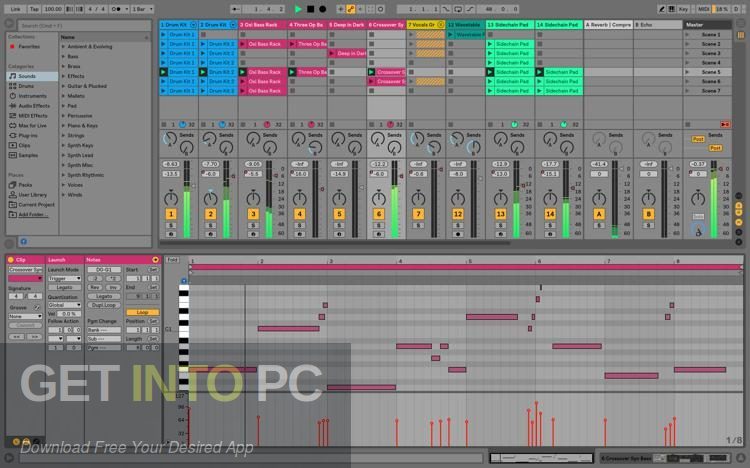This screenshot has height=468, width=750.
Task: Click the tempo field showing 100.00
Action: coord(53,9)
